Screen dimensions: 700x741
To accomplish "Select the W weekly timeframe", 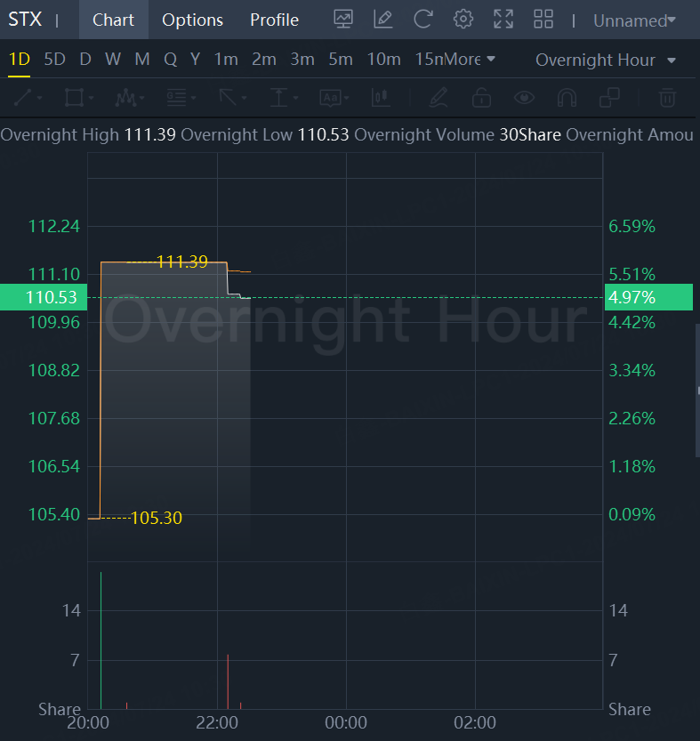I will coord(113,59).
